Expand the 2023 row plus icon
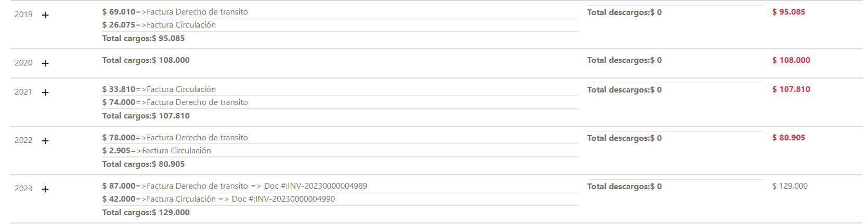Viewport: 868px width, 224px height. [45, 189]
